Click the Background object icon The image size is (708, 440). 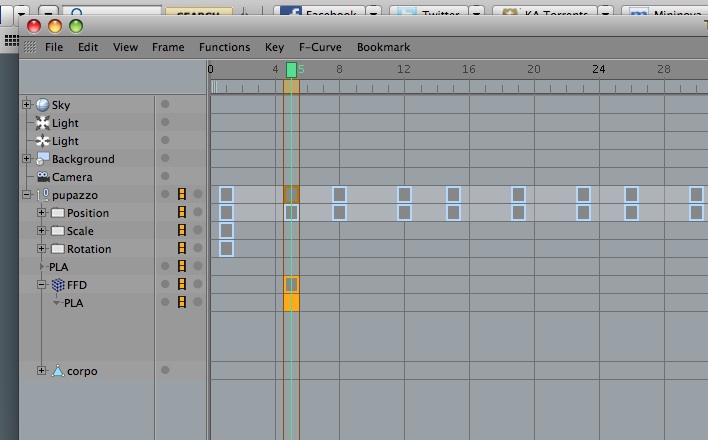click(42, 159)
